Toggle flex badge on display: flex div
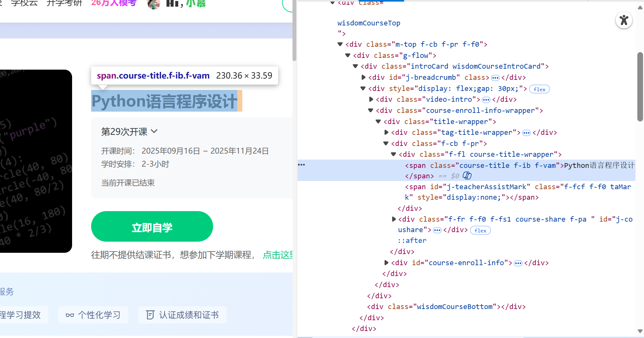644x338 pixels. [539, 89]
